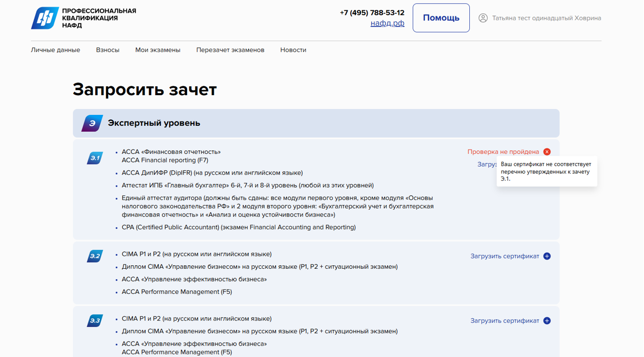Click the Э.1 level badge
The image size is (644, 357).
(95, 158)
